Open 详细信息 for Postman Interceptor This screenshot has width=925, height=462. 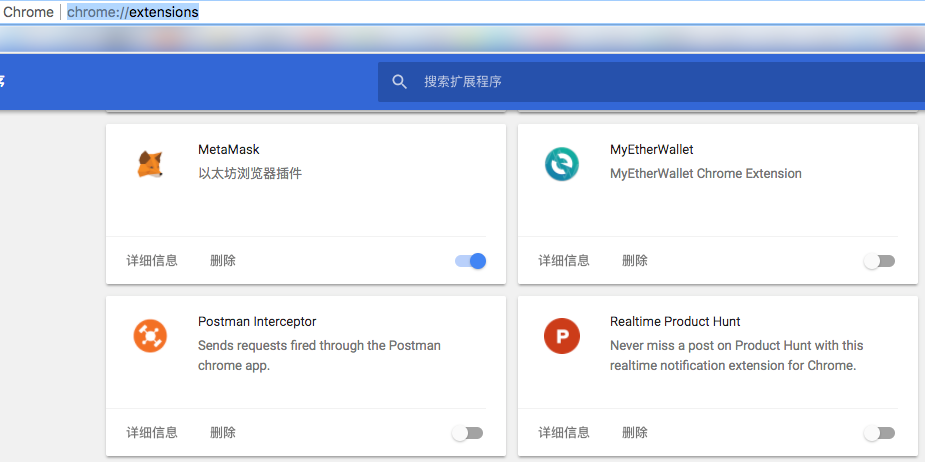tap(152, 433)
